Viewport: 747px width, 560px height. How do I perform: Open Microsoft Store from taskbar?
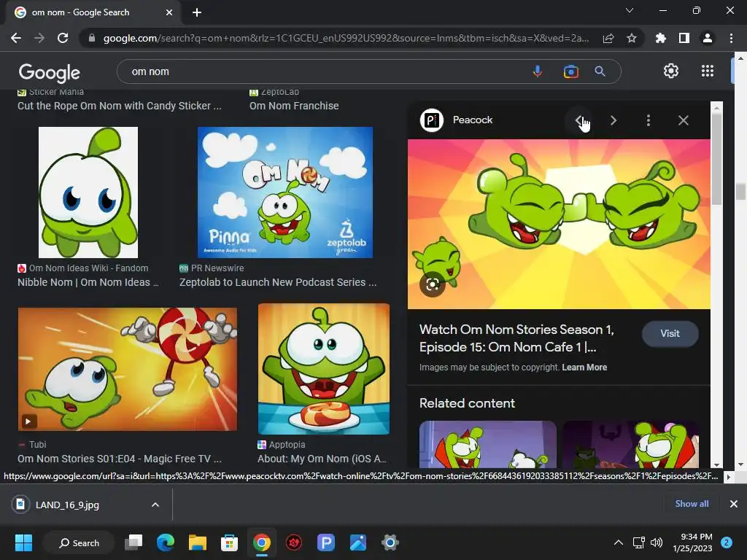(x=229, y=542)
